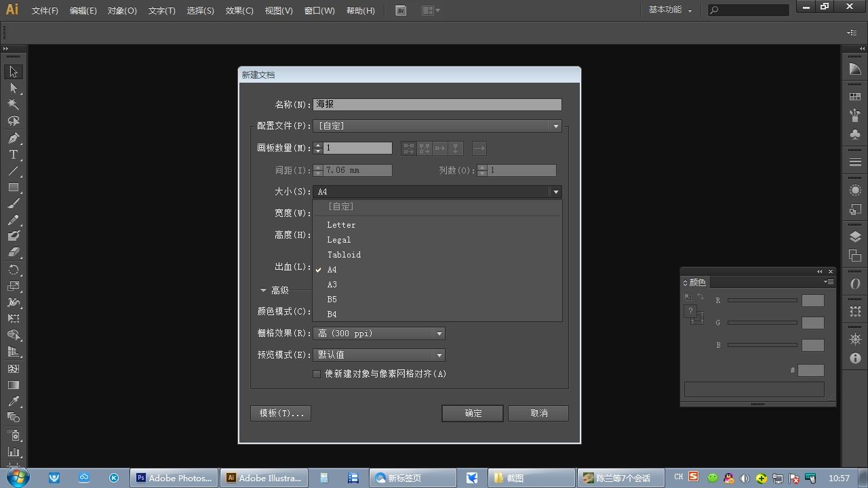Select the Shape Builder tool

pos(14,335)
